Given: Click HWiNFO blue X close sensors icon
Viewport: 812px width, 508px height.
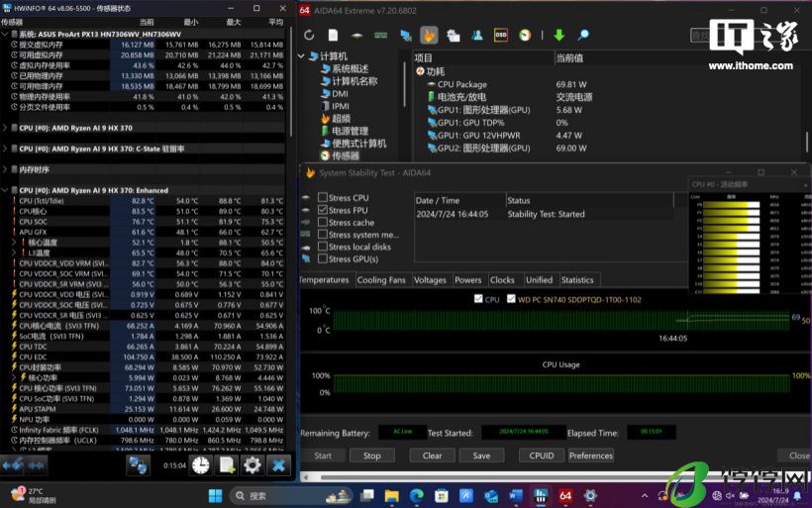Looking at the screenshot, I should click(x=278, y=465).
